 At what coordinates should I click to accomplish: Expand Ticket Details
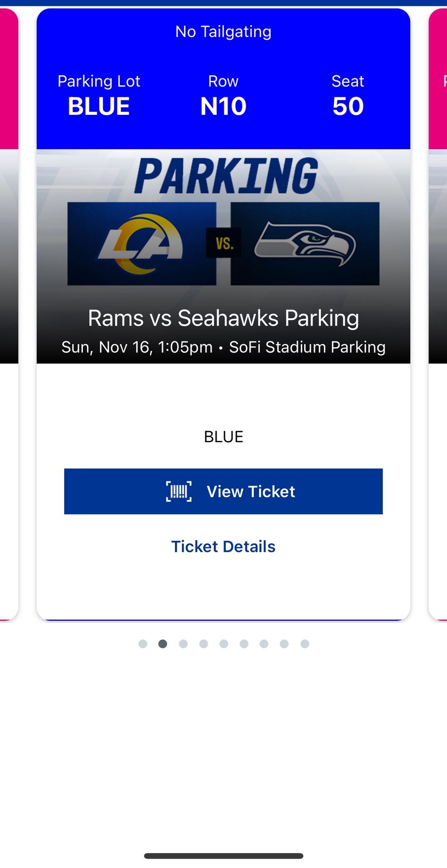click(x=223, y=546)
